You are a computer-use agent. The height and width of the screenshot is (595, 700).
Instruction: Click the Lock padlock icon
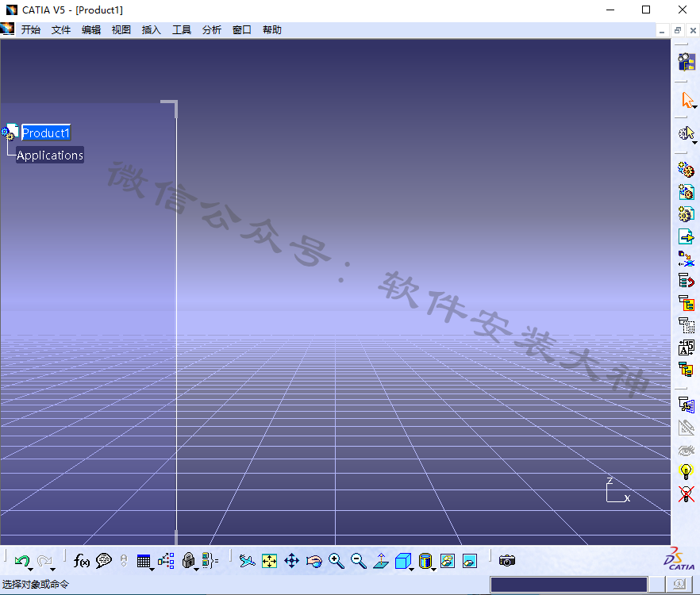[188, 561]
